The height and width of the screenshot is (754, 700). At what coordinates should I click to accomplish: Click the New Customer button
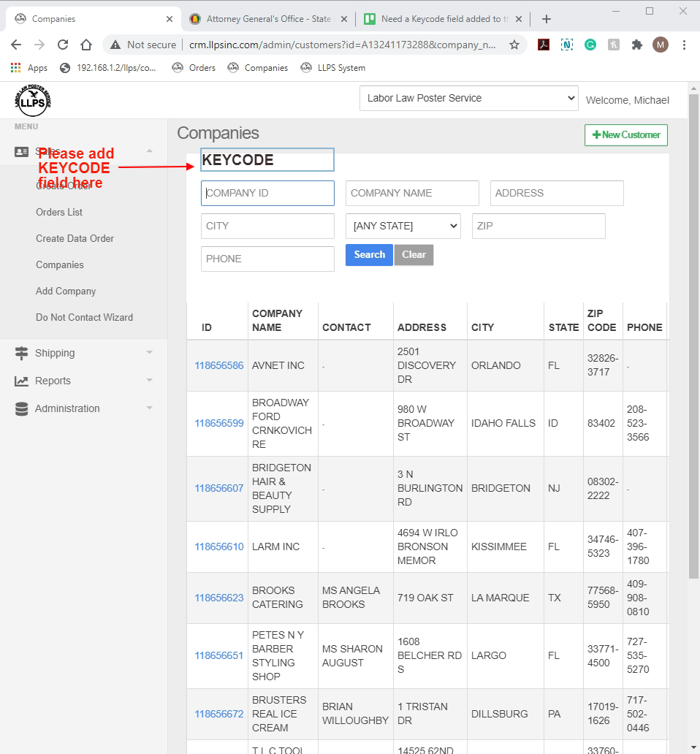pyautogui.click(x=625, y=135)
